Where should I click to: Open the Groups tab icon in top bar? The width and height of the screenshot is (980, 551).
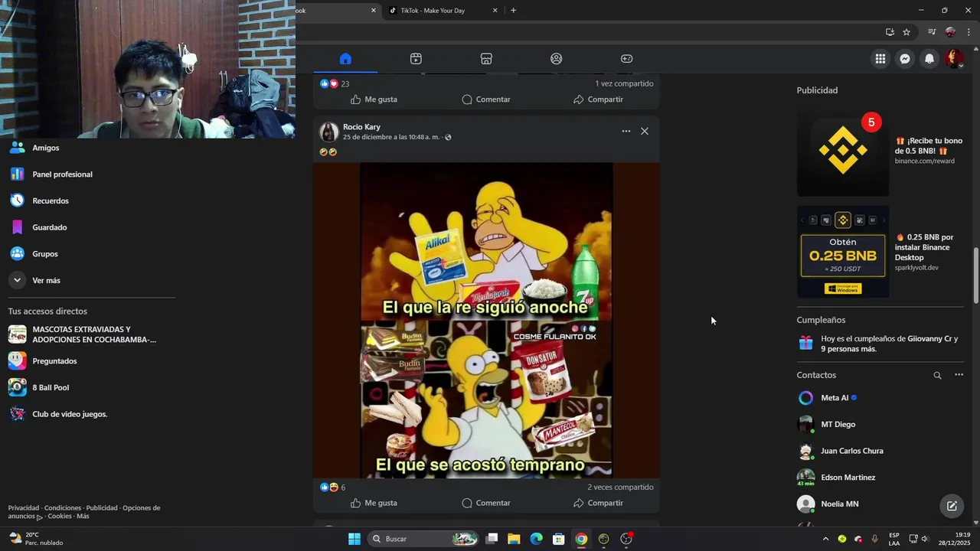click(x=557, y=59)
